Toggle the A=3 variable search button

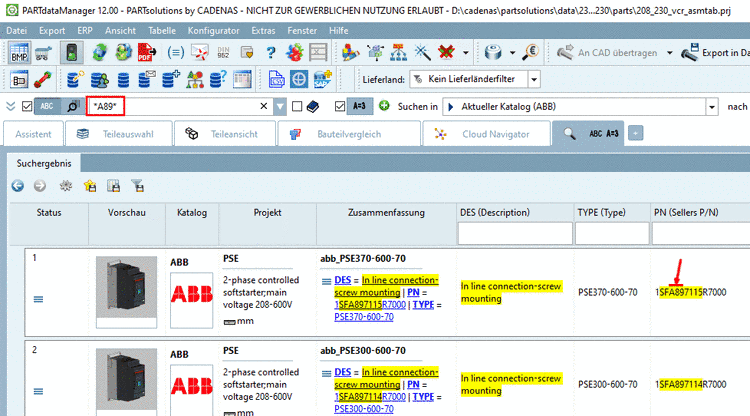click(360, 106)
